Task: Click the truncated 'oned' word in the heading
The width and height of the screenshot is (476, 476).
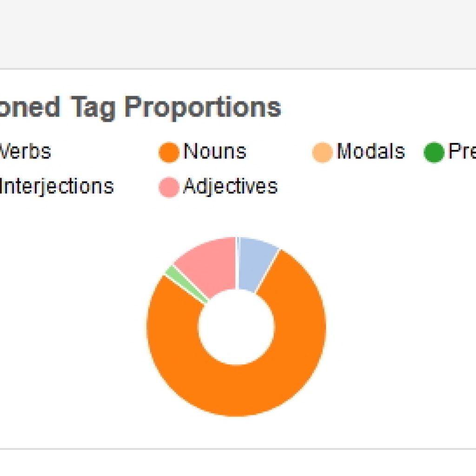Action: click(x=30, y=107)
